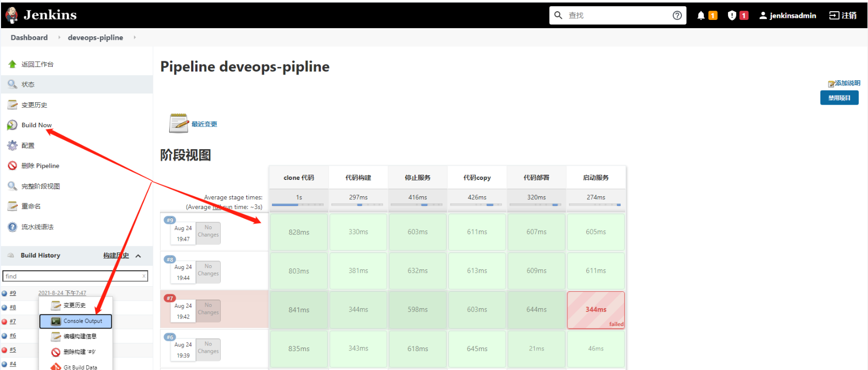Focus the build history find field
Image resolution: width=868 pixels, height=370 pixels.
pos(75,276)
